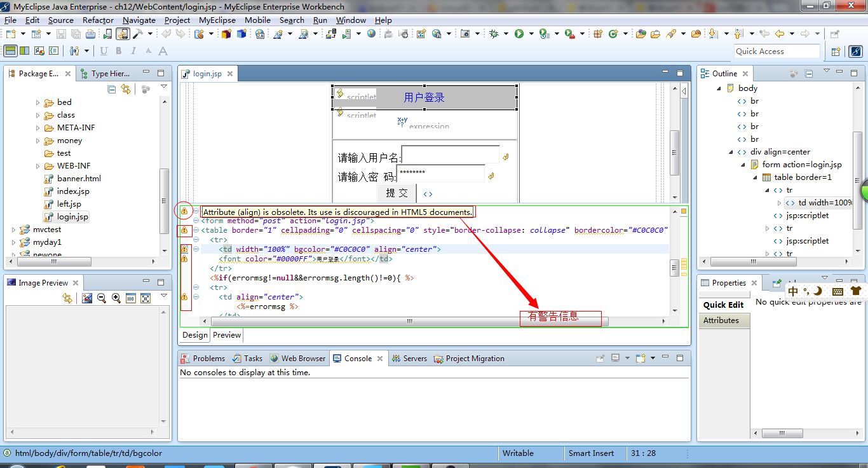
Task: Click the Open Perspective icon beside Quick Access
Action: coord(836,52)
